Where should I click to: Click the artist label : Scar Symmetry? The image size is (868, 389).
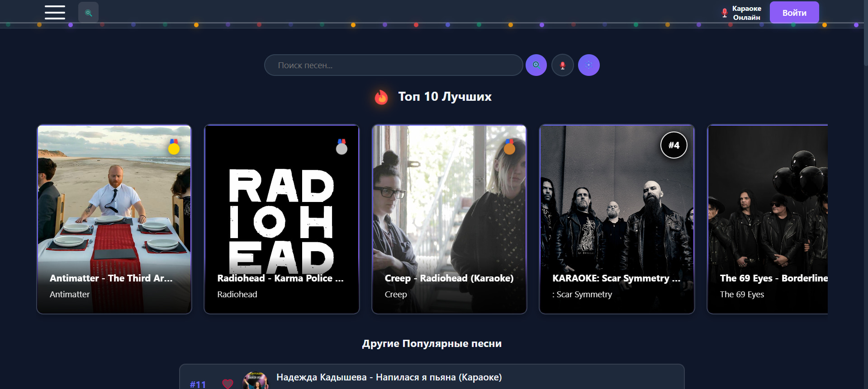582,295
